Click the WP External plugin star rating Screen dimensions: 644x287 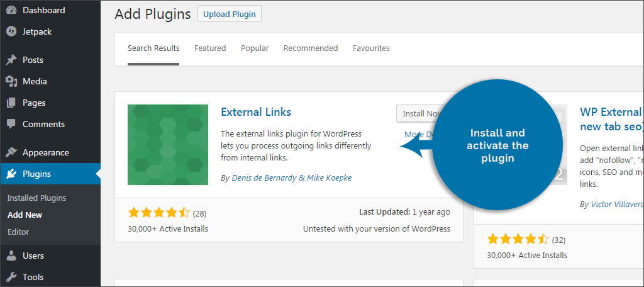tap(518, 239)
